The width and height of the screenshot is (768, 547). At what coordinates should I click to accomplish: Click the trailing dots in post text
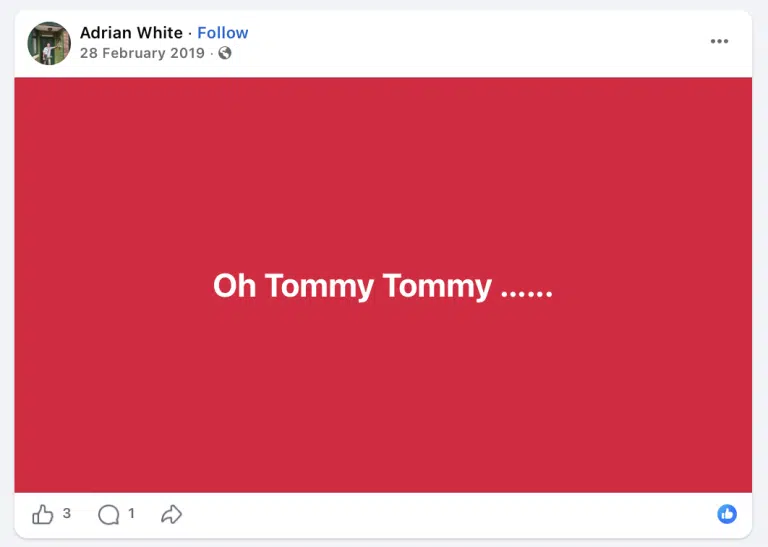pos(527,293)
